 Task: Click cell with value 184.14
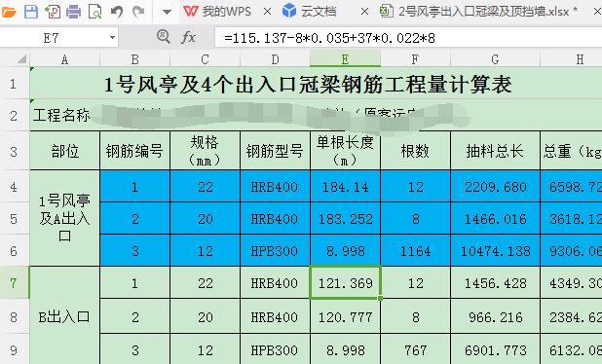point(345,187)
